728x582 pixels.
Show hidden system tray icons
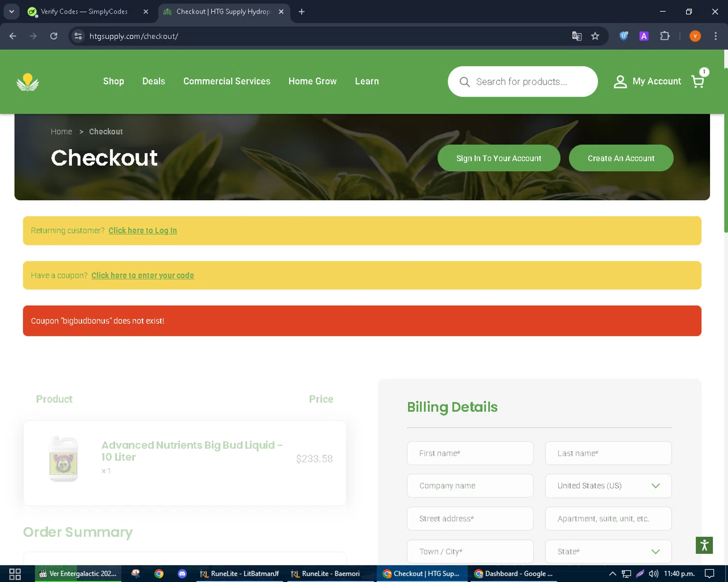612,574
